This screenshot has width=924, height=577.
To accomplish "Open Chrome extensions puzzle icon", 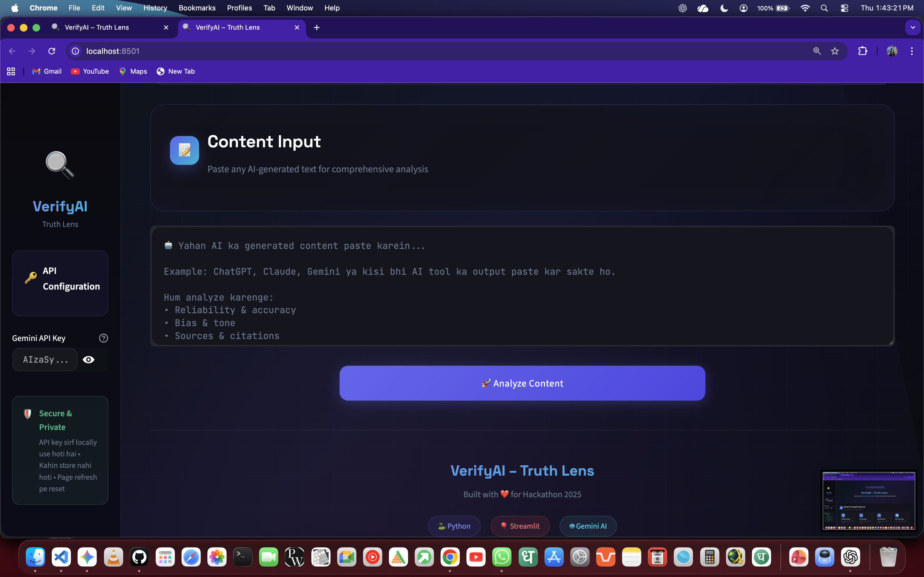I will pos(862,51).
